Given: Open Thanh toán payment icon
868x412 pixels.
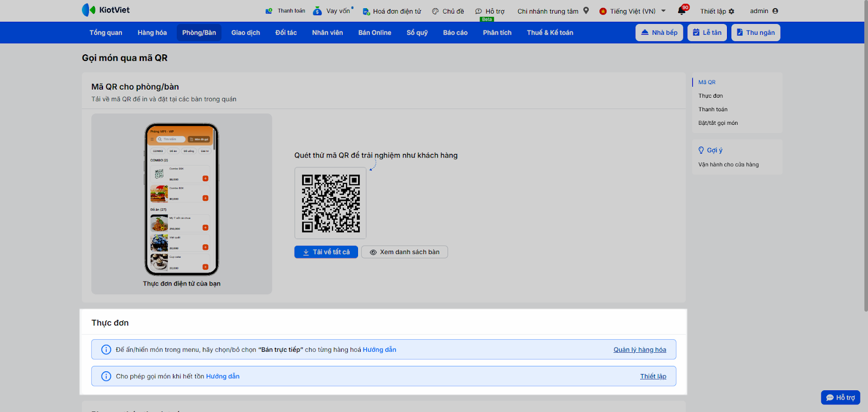Looking at the screenshot, I should (269, 11).
